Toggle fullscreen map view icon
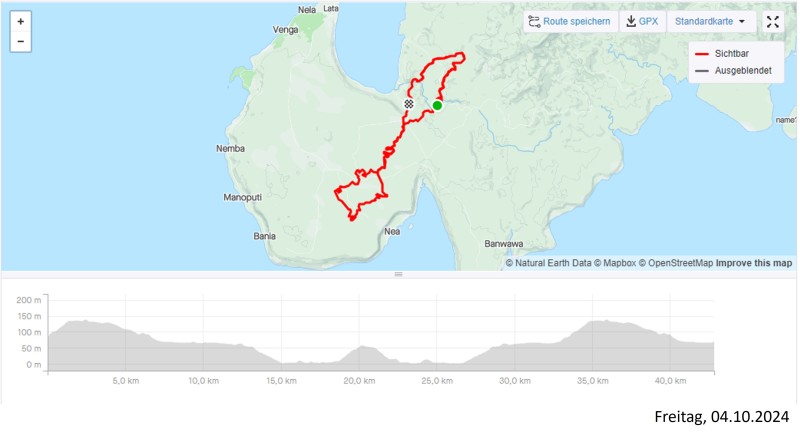The width and height of the screenshot is (800, 437). coord(773,21)
